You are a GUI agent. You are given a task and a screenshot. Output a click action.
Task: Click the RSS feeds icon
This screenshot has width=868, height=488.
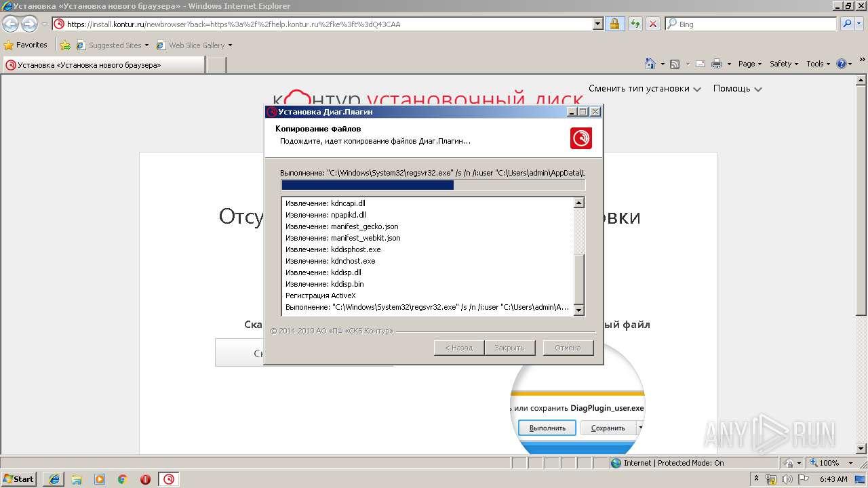675,64
